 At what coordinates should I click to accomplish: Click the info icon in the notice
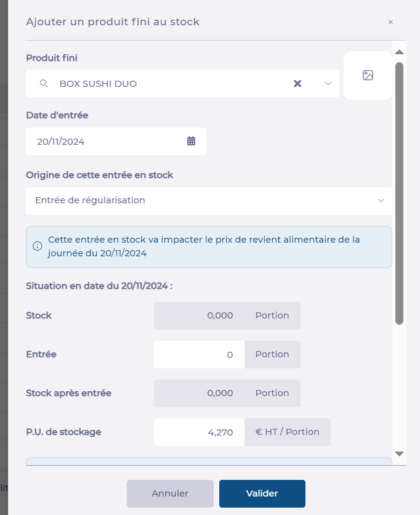[38, 246]
